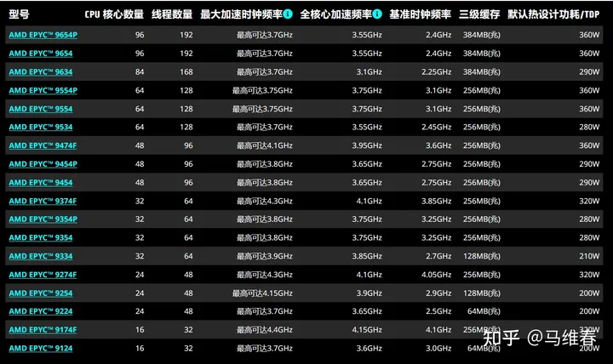Image resolution: width=613 pixels, height=364 pixels.
Task: Click the 线程数量 column header
Action: pos(172,14)
